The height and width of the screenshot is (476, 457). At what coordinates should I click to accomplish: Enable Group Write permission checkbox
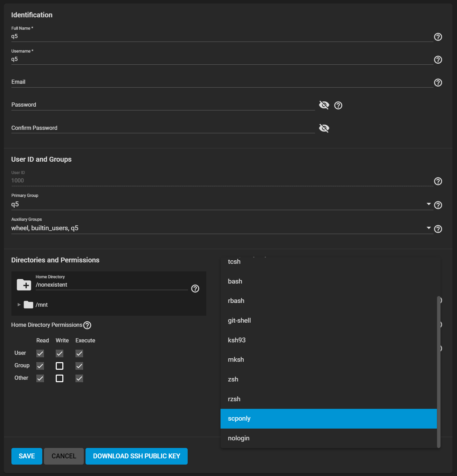coord(60,366)
